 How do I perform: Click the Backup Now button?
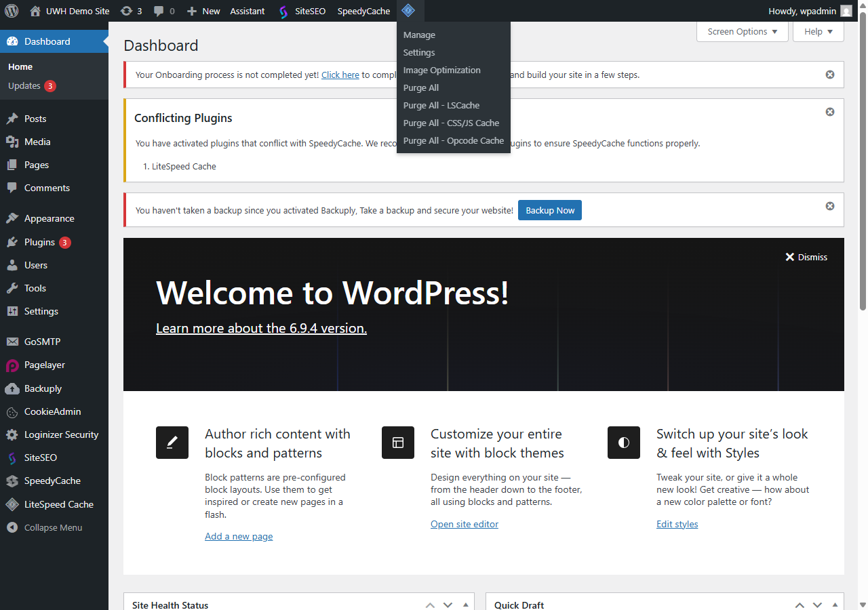coord(550,210)
